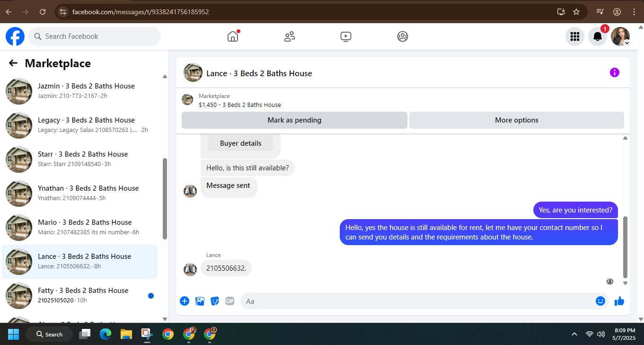Open the Chrome profile icon

[x=617, y=12]
